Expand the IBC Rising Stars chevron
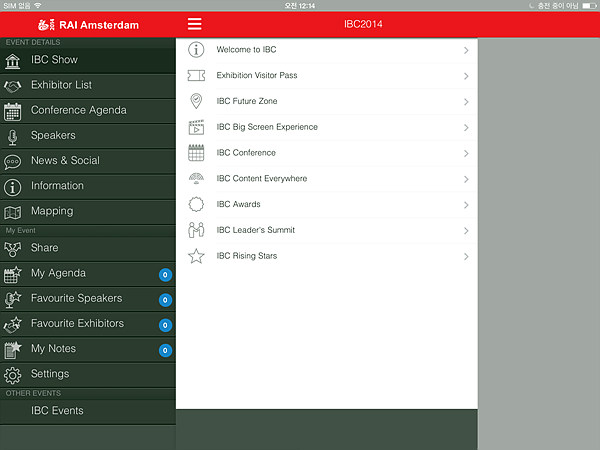The width and height of the screenshot is (600, 450). pyautogui.click(x=466, y=256)
